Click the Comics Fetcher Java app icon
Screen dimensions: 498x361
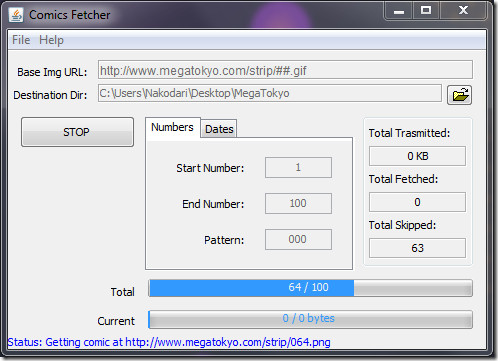pyautogui.click(x=16, y=15)
